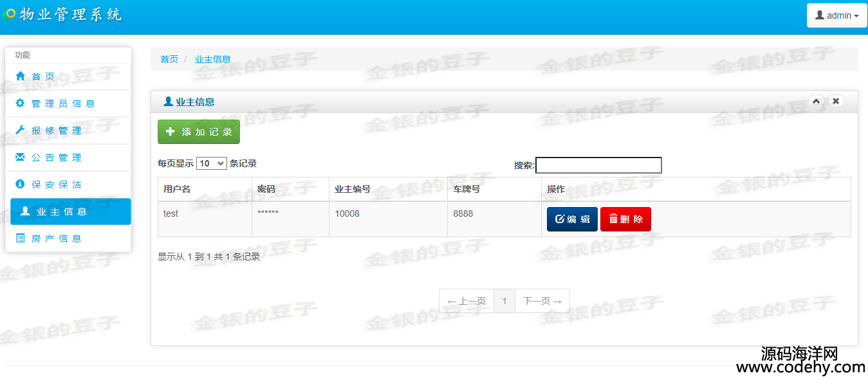
Task: Select 业主信息 in the sidebar menu
Action: (x=70, y=212)
